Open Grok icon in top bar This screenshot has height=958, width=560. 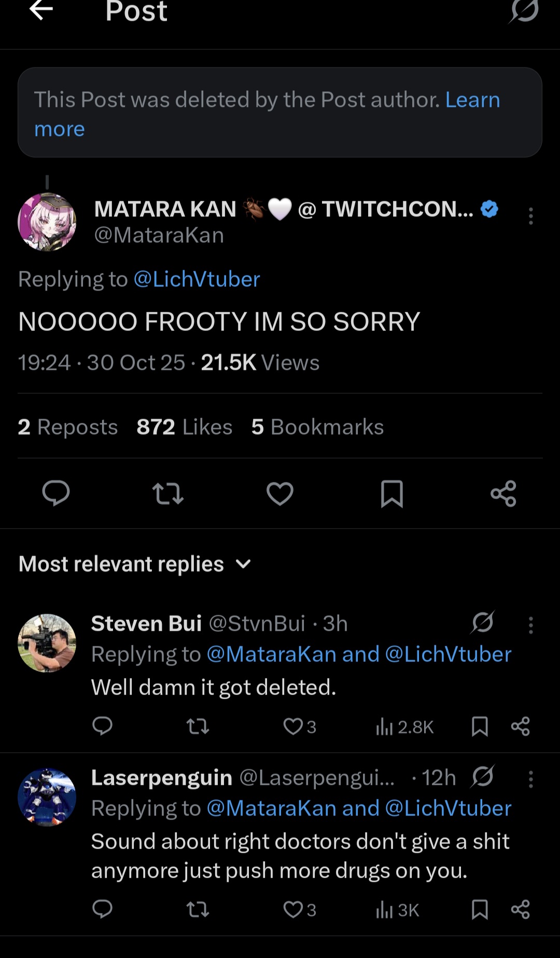click(524, 10)
